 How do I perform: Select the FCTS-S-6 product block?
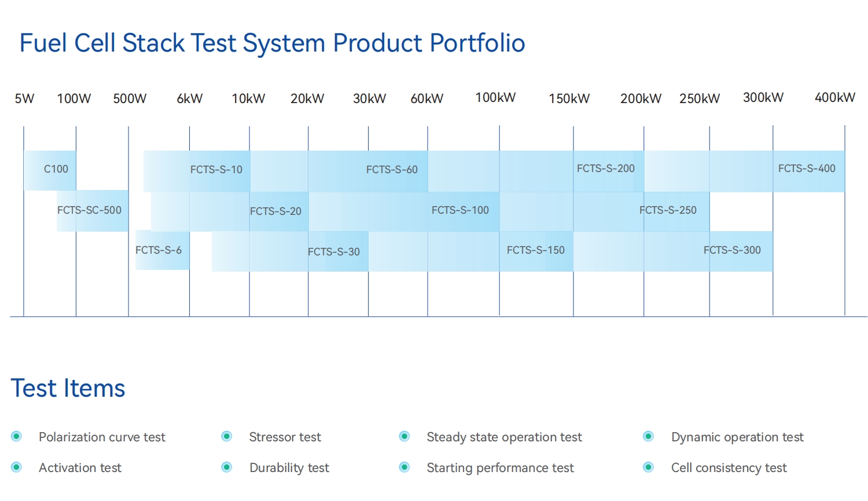click(x=162, y=250)
